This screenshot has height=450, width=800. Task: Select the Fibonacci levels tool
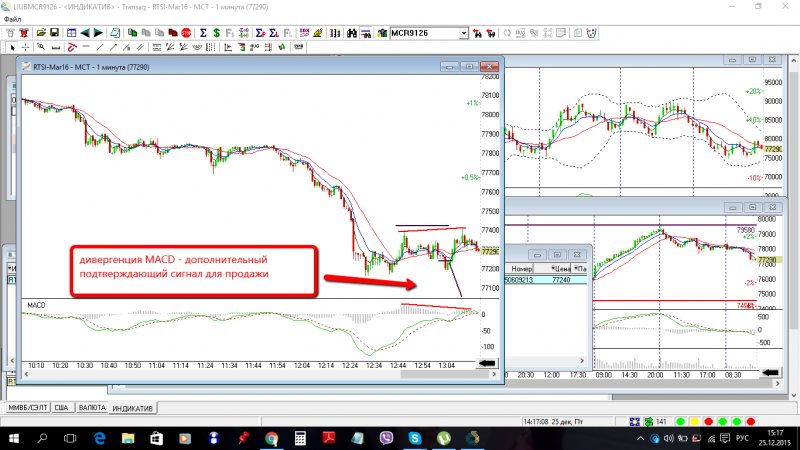pyautogui.click(x=157, y=47)
